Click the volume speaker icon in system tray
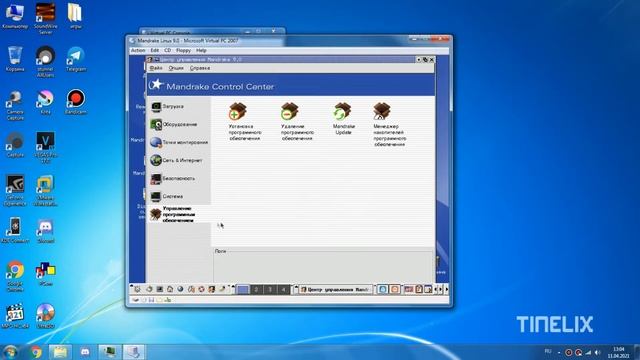 (598, 352)
